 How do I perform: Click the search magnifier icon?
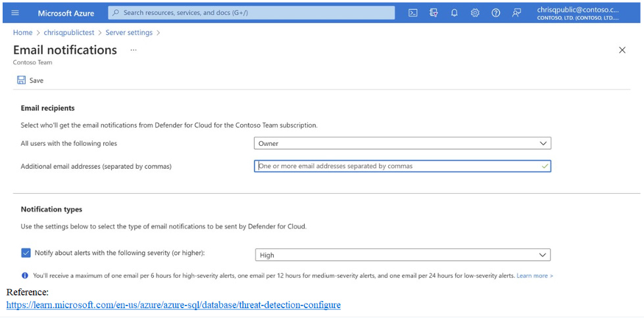(x=116, y=12)
